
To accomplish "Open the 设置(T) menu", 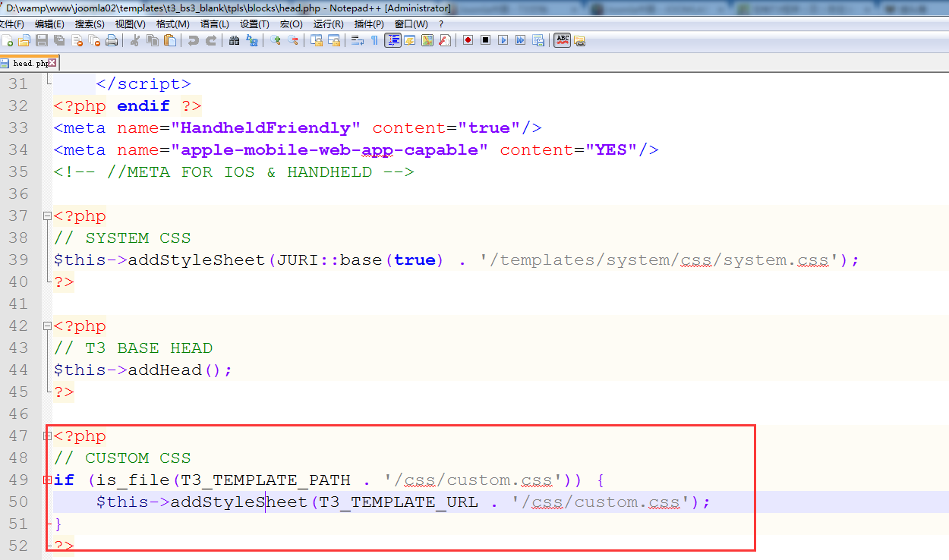I will 254,24.
